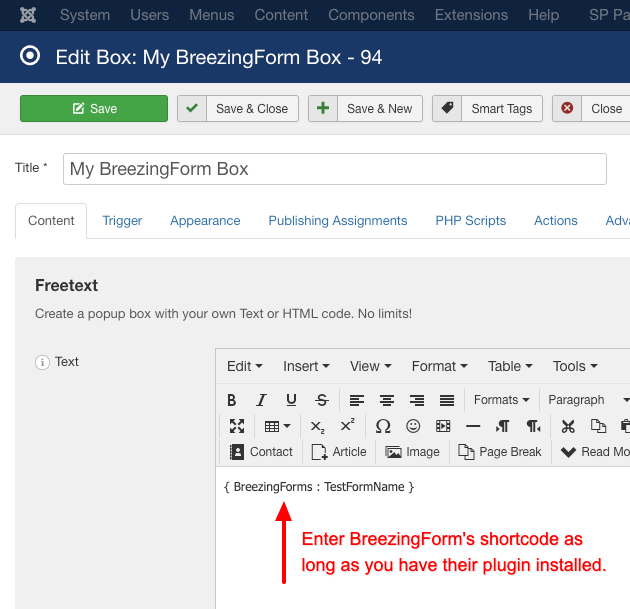630x609 pixels.
Task: Insert media video
Action: tap(443, 426)
